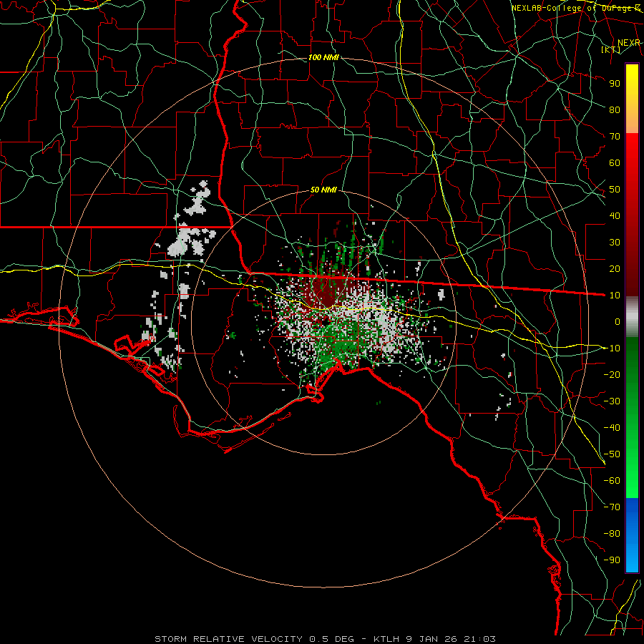This screenshot has height=644, width=644.
Task: Click the [KT] units label above the color bar
Action: [x=611, y=49]
